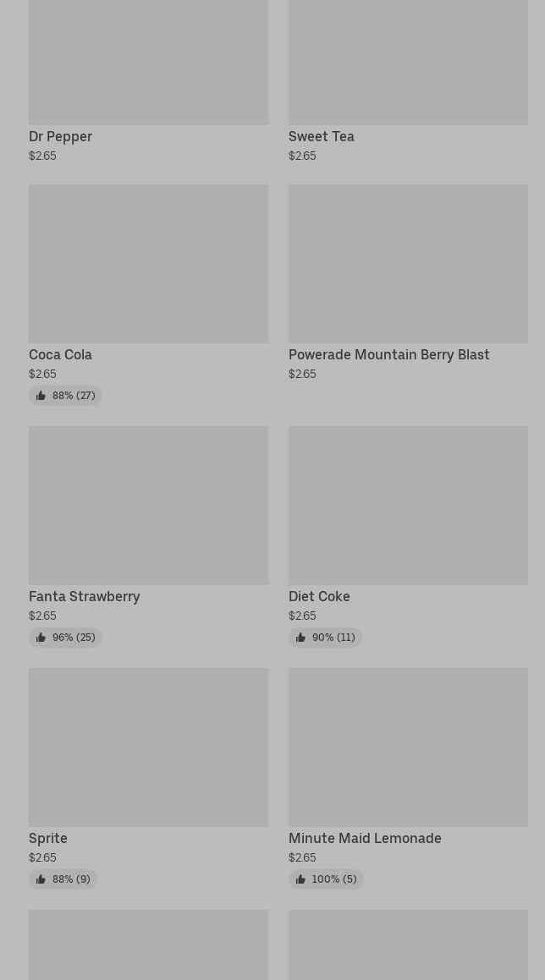Click the Diet Coke product image
The height and width of the screenshot is (980, 545).
[x=408, y=506]
